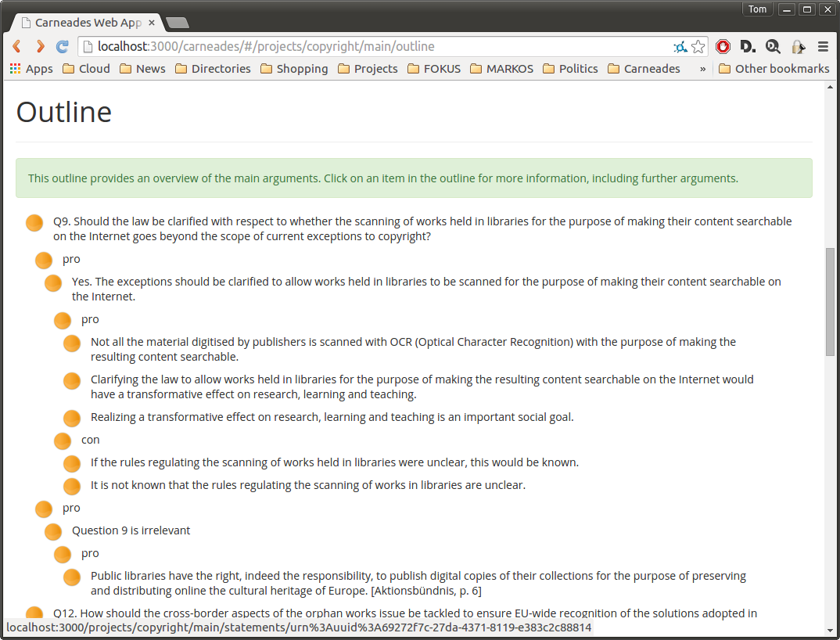Go forward with the browser forward arrow
Screen dimensions: 840x640
click(x=40, y=47)
